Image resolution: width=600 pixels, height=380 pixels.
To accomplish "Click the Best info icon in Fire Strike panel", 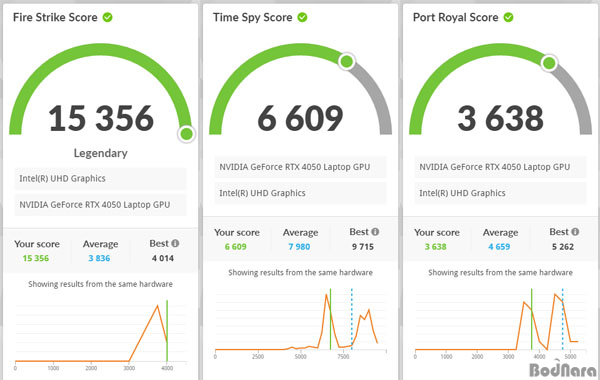I will (x=175, y=243).
